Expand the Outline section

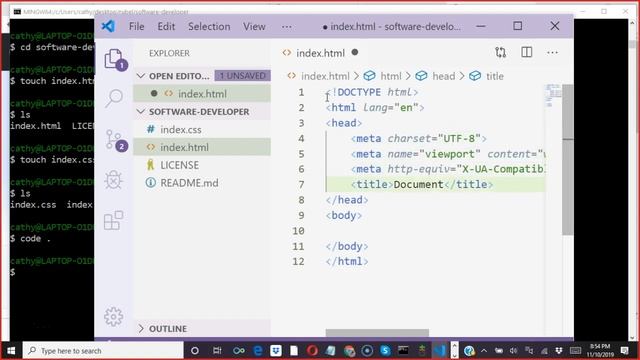(x=141, y=329)
